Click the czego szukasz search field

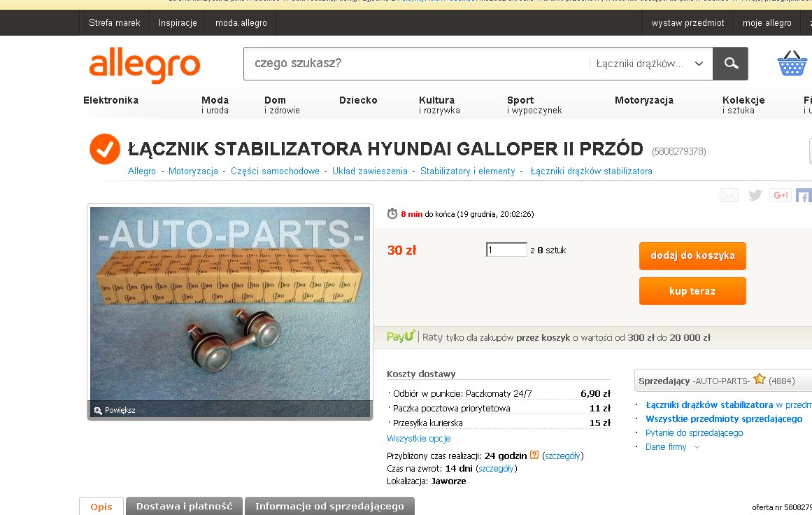coord(417,64)
